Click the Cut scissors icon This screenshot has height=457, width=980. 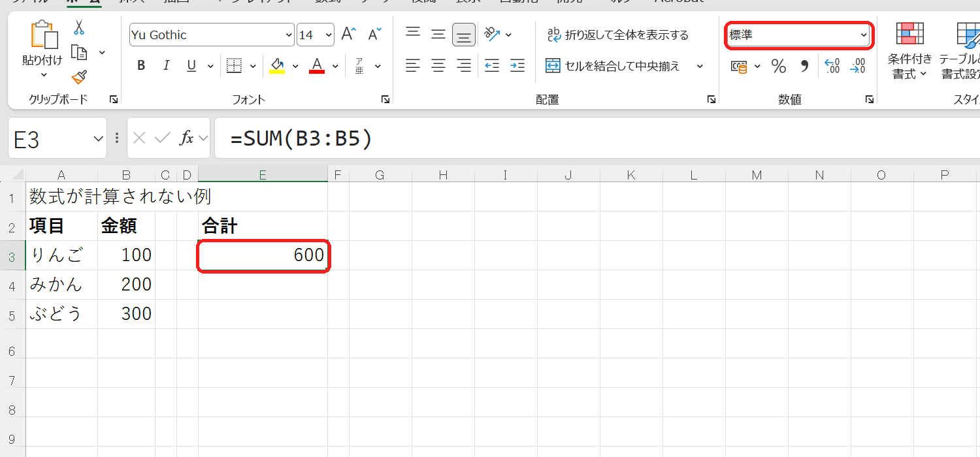click(79, 27)
